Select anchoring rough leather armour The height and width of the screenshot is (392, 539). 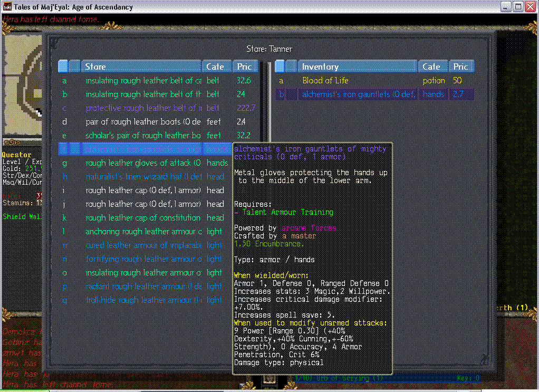click(x=146, y=232)
